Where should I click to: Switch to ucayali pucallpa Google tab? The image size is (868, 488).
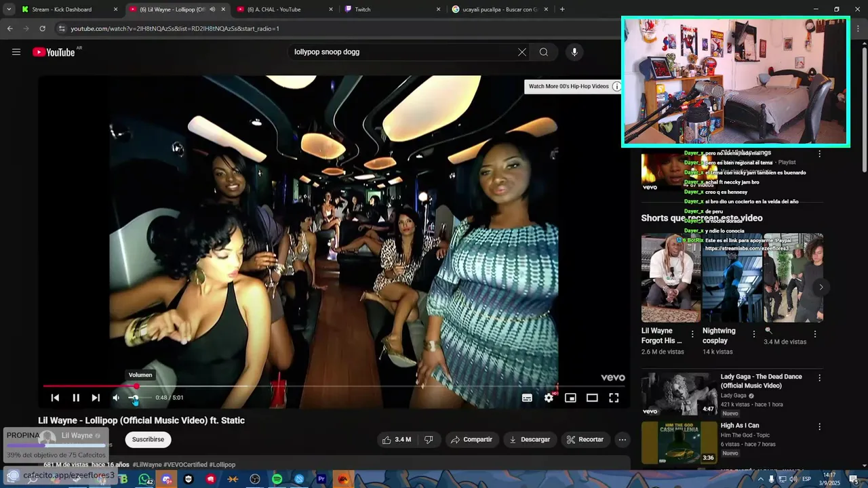point(500,9)
